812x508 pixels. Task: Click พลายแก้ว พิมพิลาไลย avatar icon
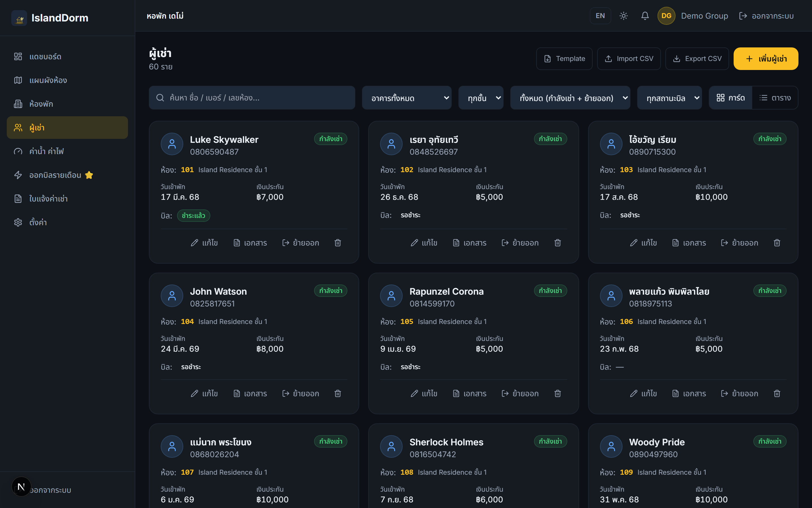point(611,296)
